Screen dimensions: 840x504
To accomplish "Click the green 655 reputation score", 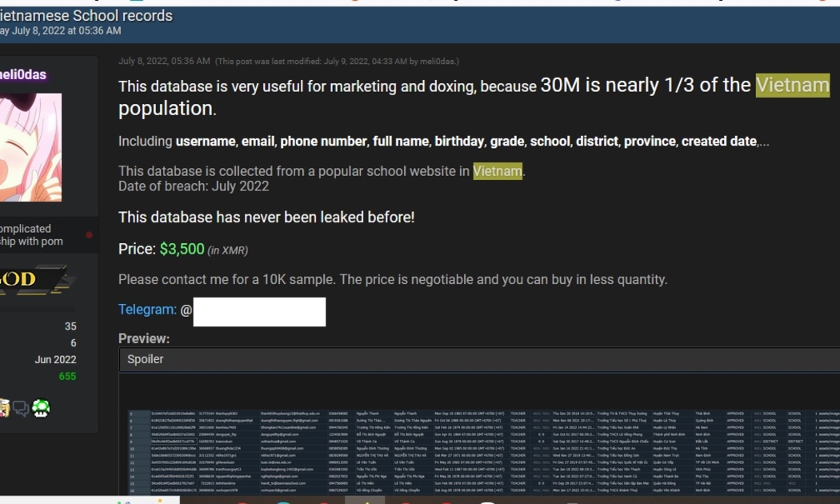I will click(67, 377).
